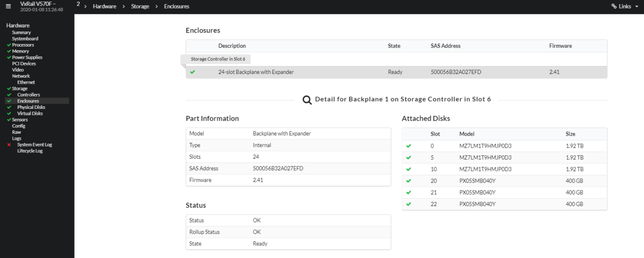
Task: Click green check for disk slot 10
Action: [x=409, y=169]
